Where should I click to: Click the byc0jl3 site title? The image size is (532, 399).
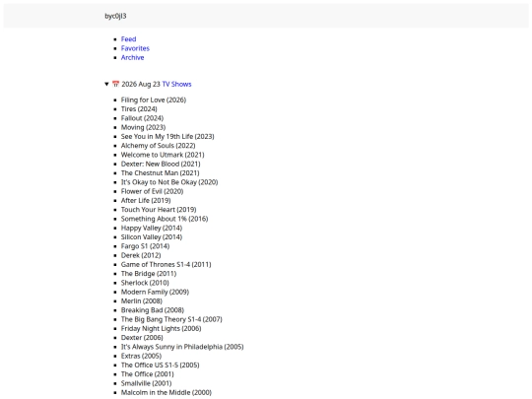tap(115, 16)
